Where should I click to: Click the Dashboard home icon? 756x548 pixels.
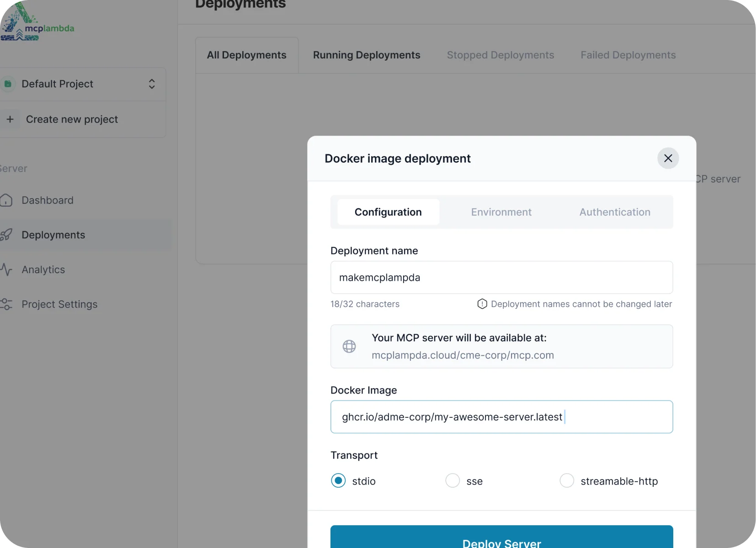pyautogui.click(x=6, y=200)
